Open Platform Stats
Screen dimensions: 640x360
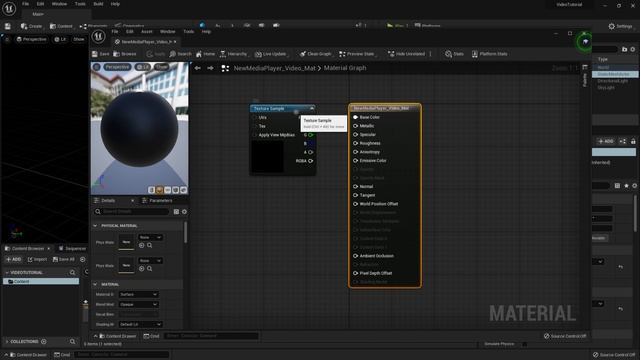click(489, 54)
